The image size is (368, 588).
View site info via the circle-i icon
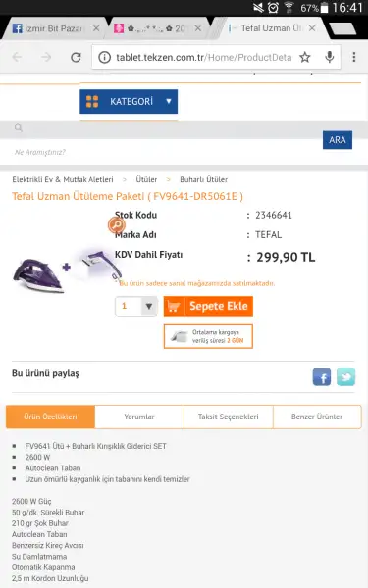click(104, 58)
